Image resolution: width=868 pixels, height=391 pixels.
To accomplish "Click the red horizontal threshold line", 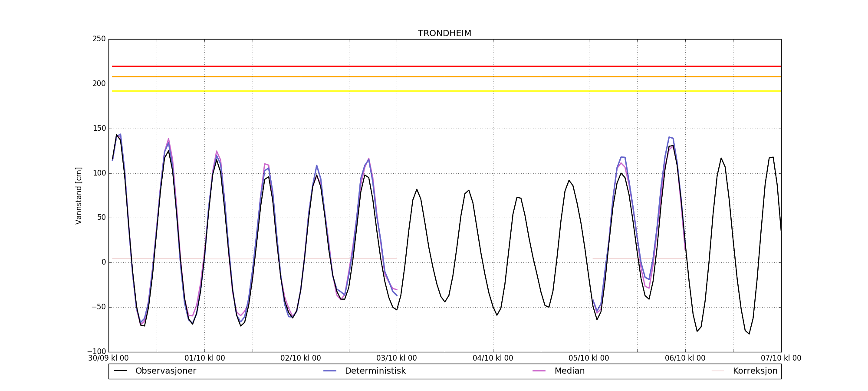I will point(447,66).
